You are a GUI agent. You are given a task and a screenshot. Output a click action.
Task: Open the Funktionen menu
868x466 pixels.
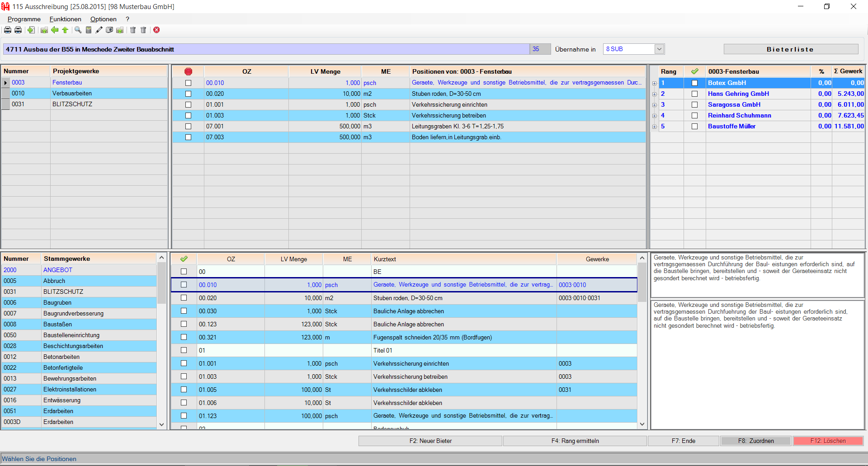pos(65,19)
